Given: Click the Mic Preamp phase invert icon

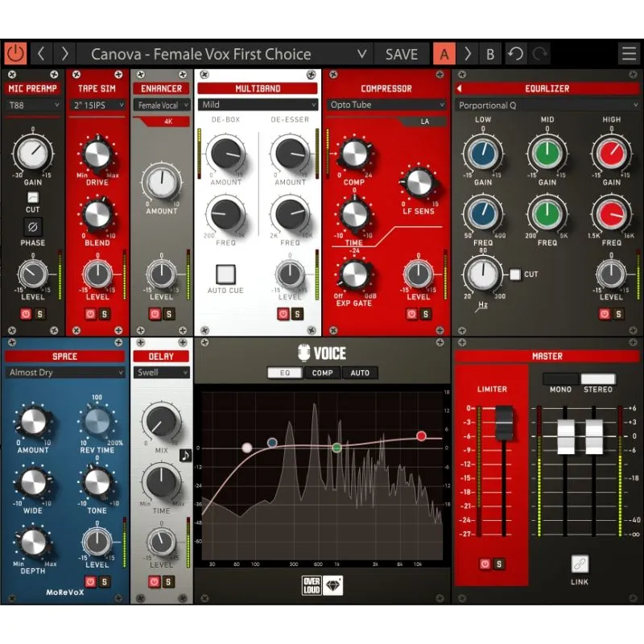Looking at the screenshot, I should coord(32,227).
